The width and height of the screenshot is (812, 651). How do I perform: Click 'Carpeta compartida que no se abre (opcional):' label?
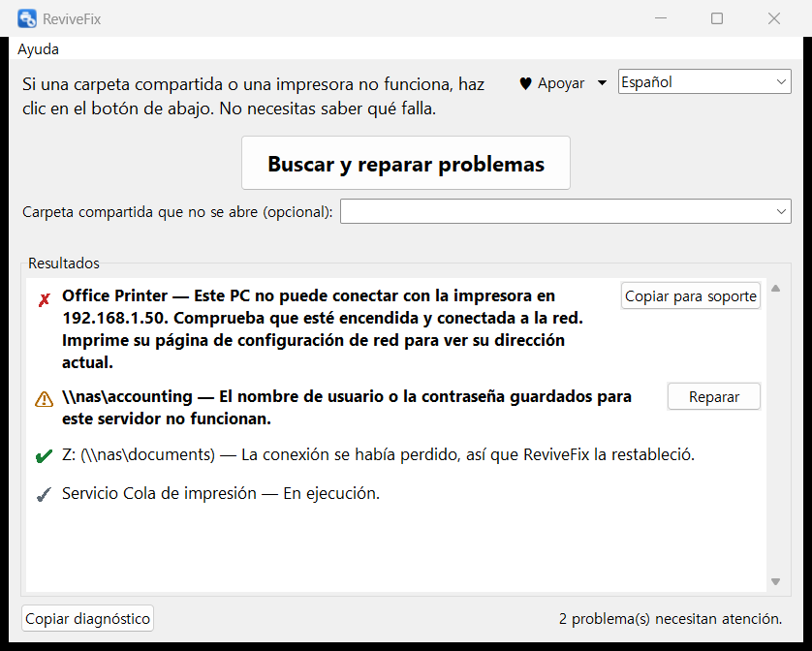[177, 212]
